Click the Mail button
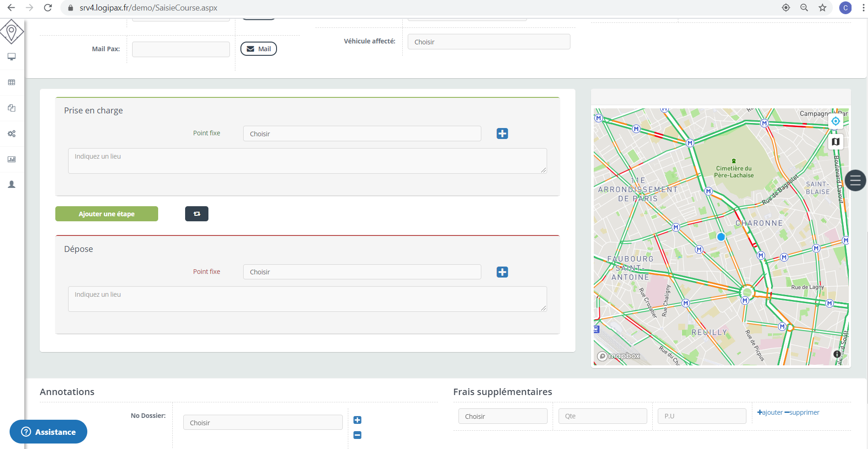868x449 pixels. tap(259, 49)
